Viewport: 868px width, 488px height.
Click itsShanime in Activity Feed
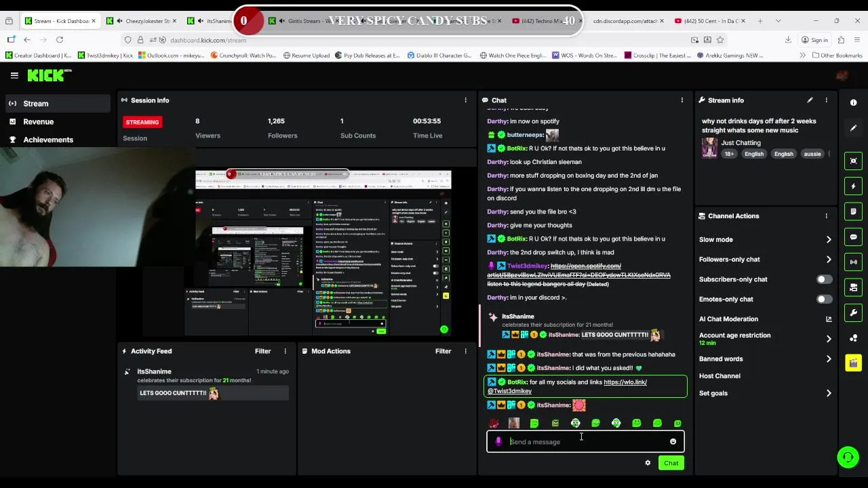tap(154, 371)
